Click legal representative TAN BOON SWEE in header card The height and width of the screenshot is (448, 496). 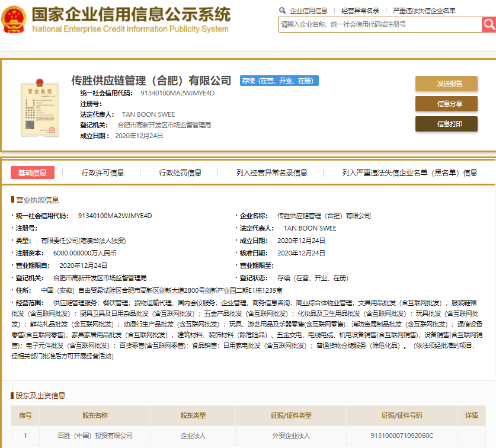tap(148, 114)
